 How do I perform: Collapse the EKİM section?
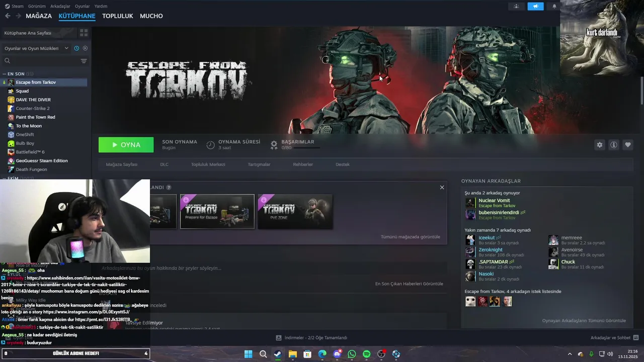(4, 178)
